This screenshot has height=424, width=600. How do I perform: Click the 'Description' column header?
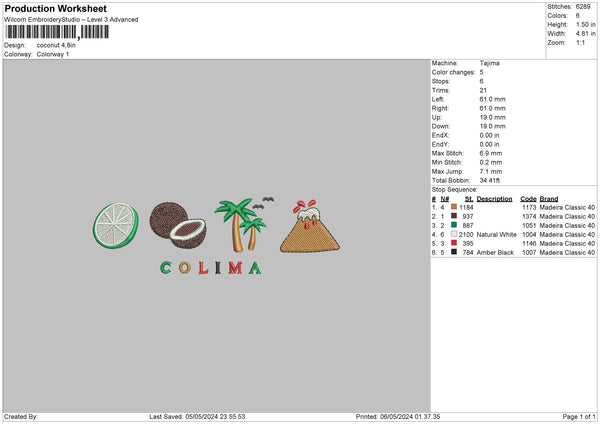click(494, 199)
